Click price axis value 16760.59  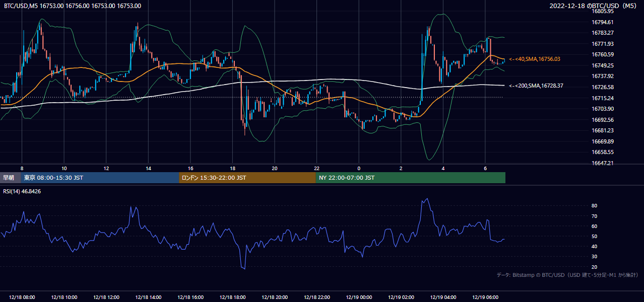coord(602,54)
